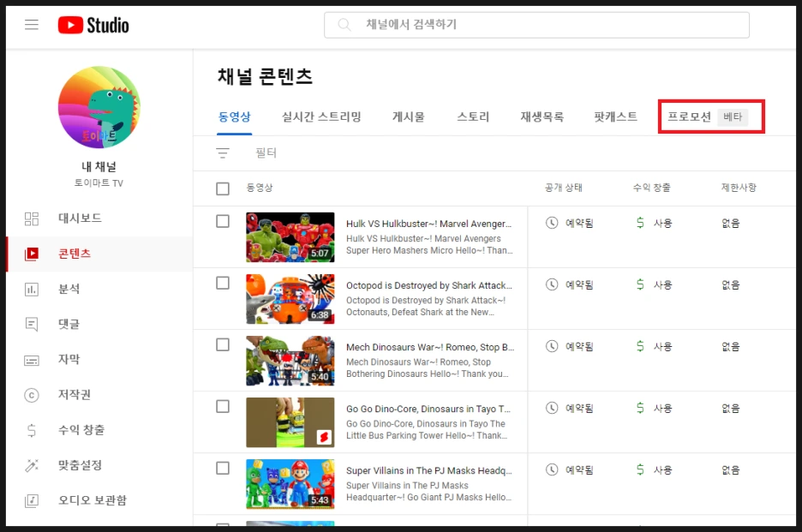802x532 pixels.
Task: Click the 제한사항 column header
Action: pos(739,188)
